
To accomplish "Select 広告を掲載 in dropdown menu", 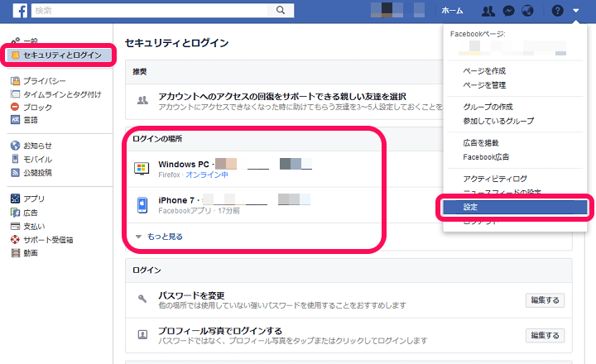I will [x=481, y=143].
